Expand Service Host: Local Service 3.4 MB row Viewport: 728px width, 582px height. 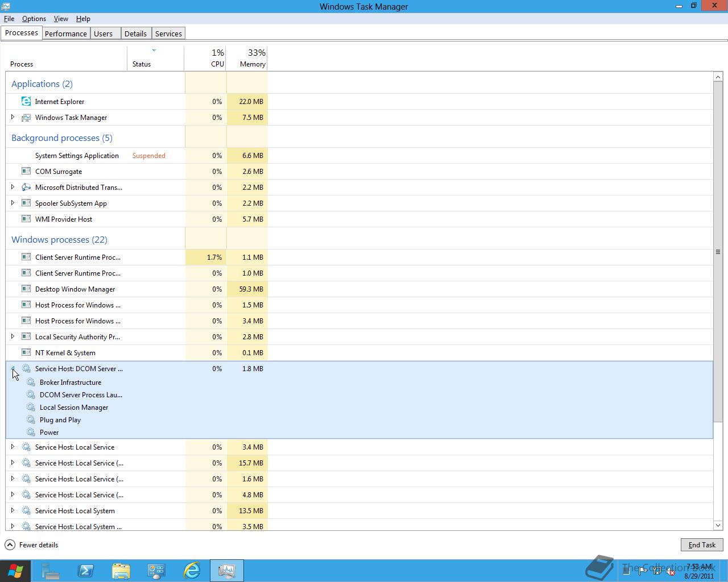click(13, 446)
